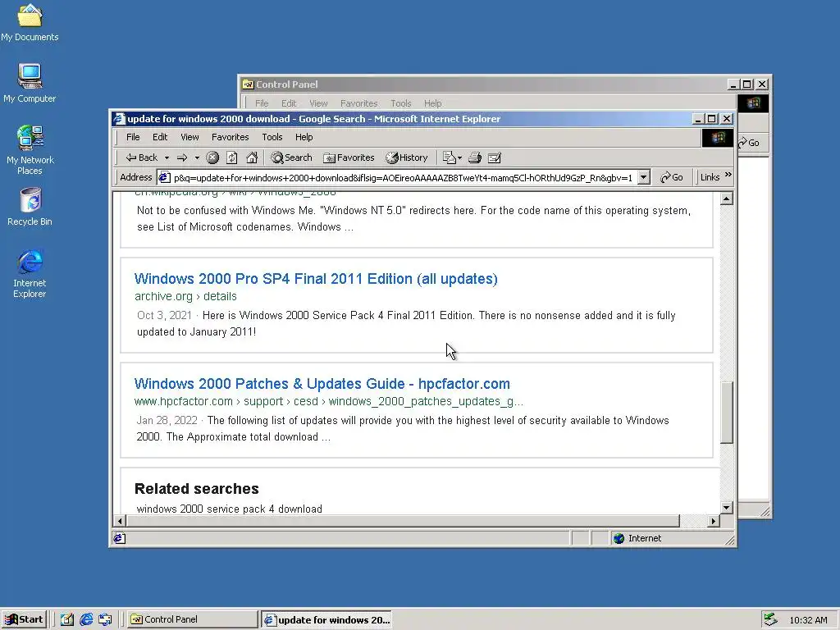The image size is (840, 630).
Task: Click the www.hpcfactor.com support breadcrumb text
Action: [x=329, y=401]
